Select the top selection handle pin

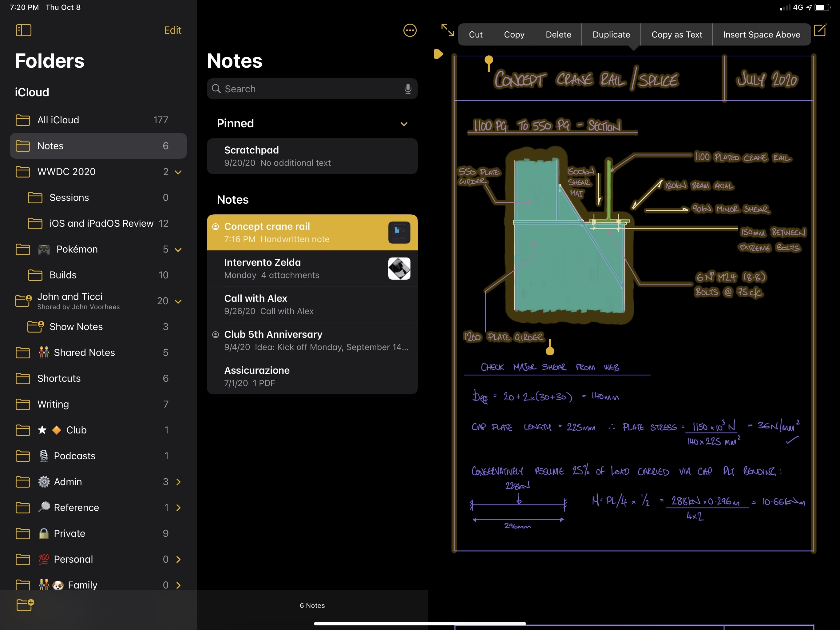pos(489,63)
